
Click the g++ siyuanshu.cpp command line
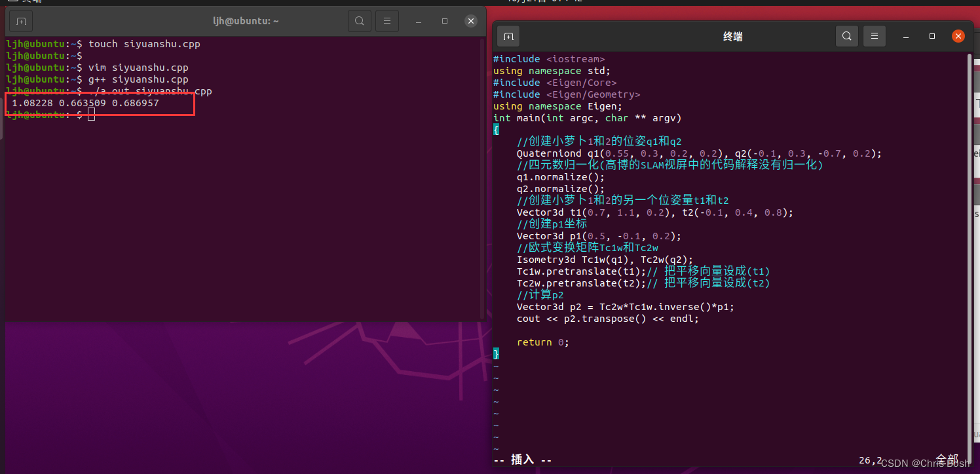tap(97, 79)
